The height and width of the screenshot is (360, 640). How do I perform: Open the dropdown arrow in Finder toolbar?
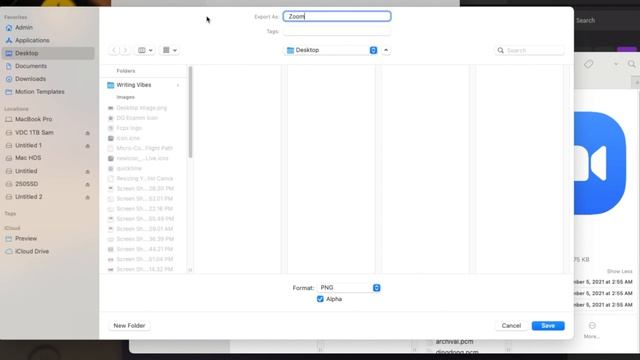(x=616, y=64)
